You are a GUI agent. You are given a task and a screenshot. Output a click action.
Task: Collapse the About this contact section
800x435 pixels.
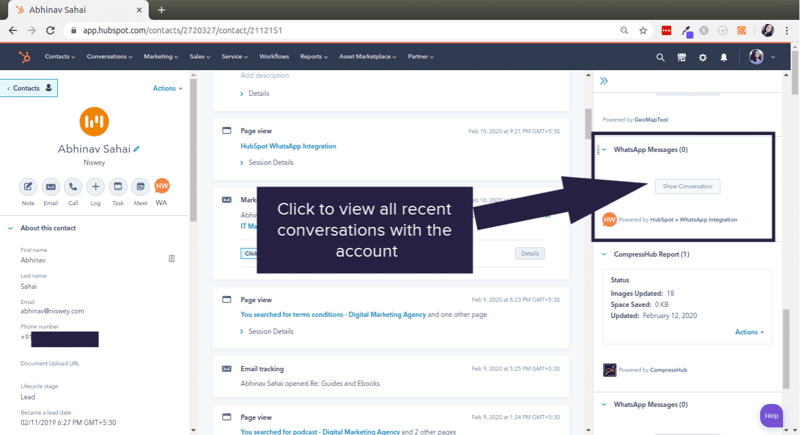11,228
